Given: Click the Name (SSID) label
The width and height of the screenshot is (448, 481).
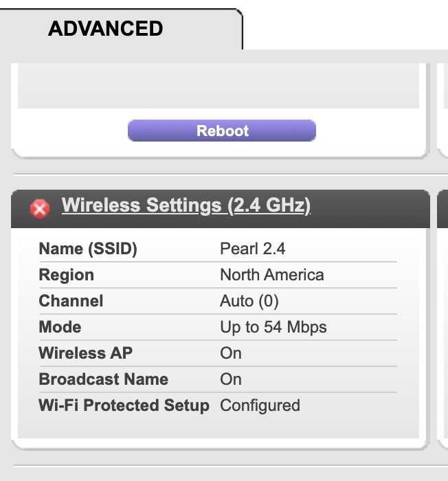Looking at the screenshot, I should coord(88,249).
